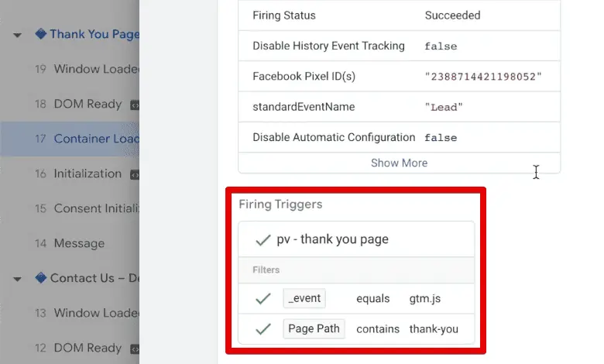Expand the tag properties with Show More
The image size is (604, 364).
pyautogui.click(x=399, y=163)
